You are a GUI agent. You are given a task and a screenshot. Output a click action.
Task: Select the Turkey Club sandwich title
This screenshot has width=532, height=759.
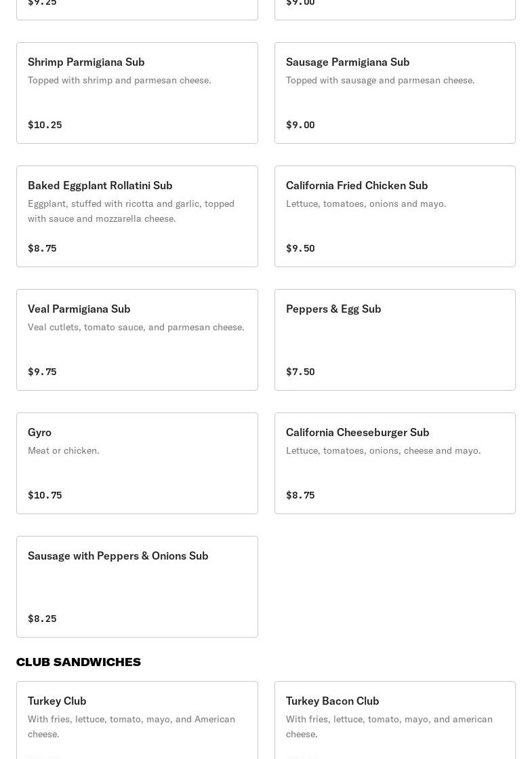click(57, 701)
